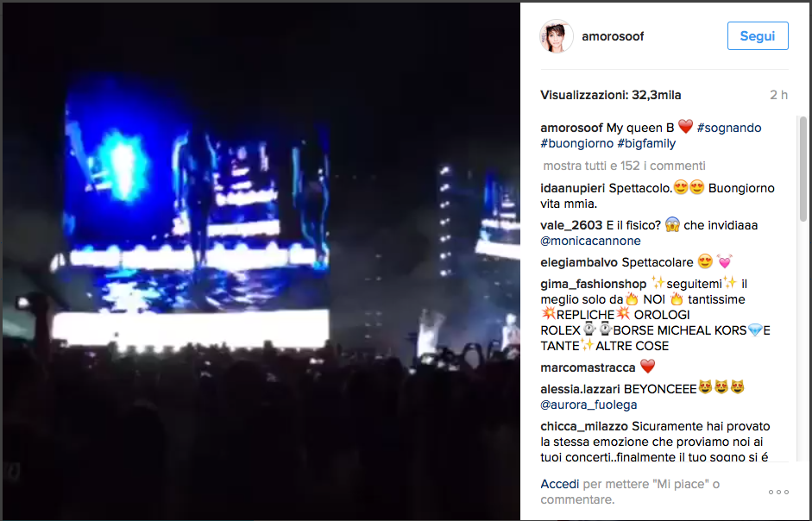The width and height of the screenshot is (812, 521).
Task: Visit commenter vale_2603's profile
Action: tap(571, 225)
